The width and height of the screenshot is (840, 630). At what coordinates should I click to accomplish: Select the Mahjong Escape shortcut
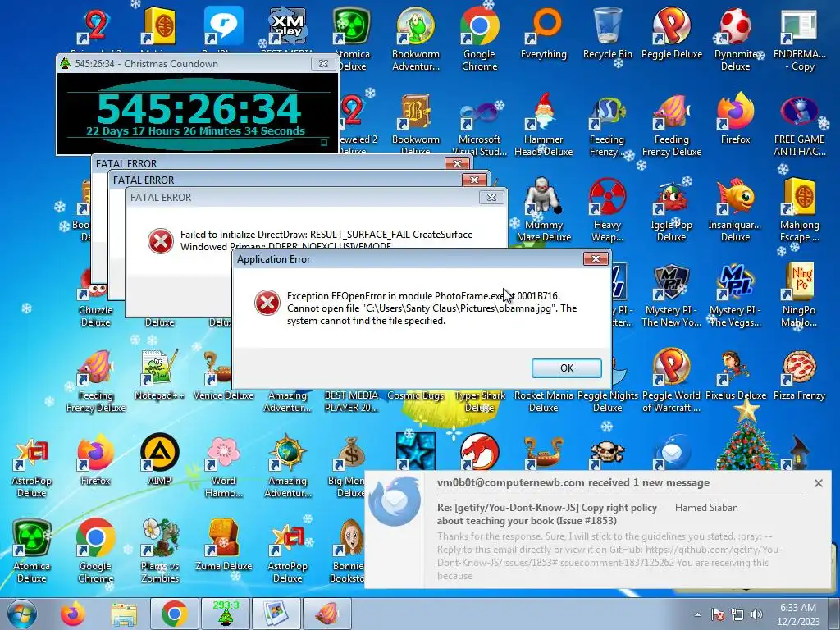pos(799,210)
